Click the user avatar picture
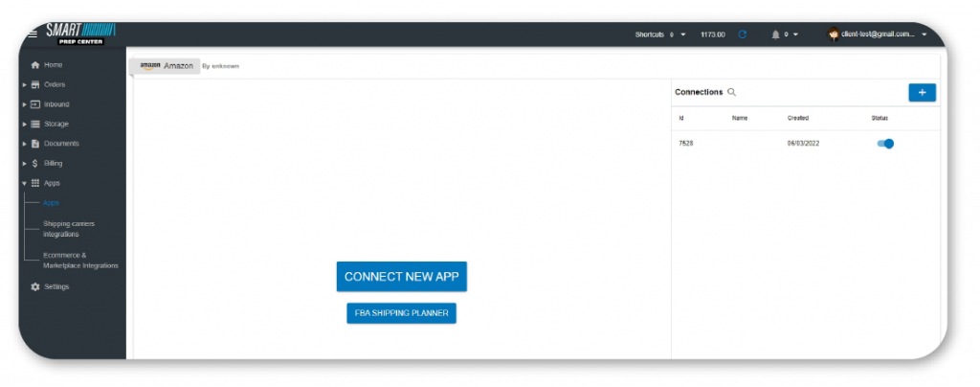Screen dimensions: 980x387 (834, 34)
